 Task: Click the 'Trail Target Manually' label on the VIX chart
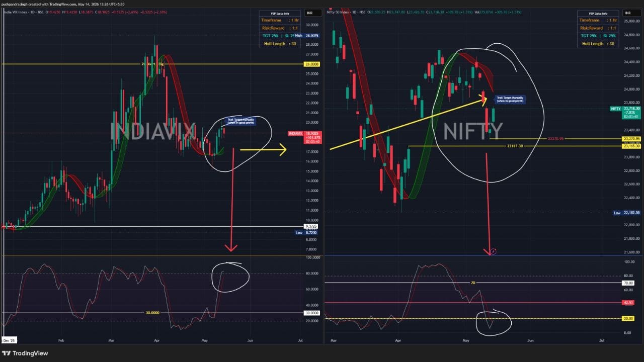click(241, 121)
